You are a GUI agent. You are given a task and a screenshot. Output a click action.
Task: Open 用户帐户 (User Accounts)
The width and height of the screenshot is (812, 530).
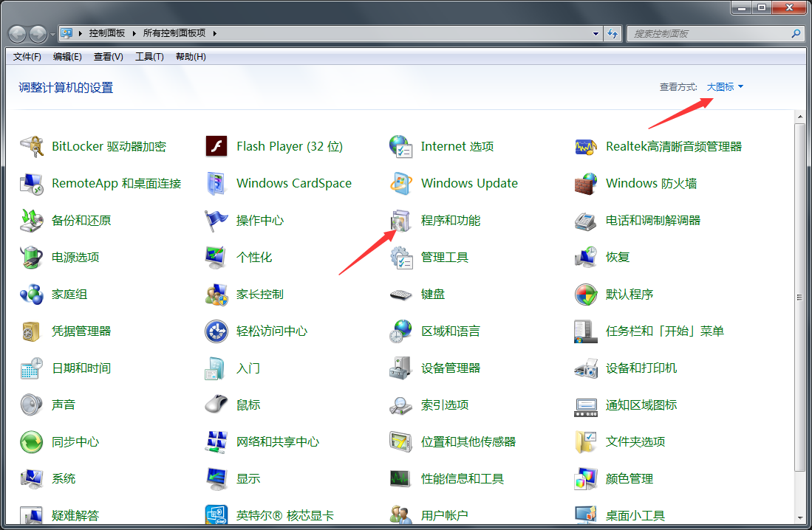[446, 514]
